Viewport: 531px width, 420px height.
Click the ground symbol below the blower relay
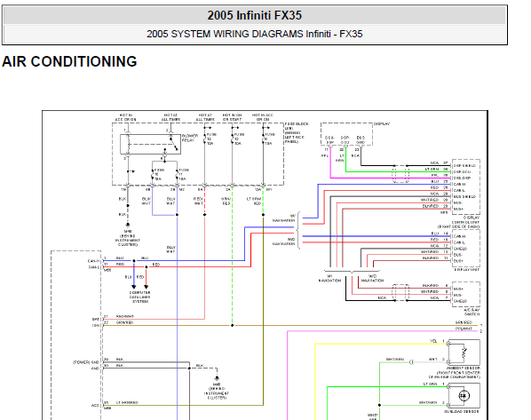(128, 225)
